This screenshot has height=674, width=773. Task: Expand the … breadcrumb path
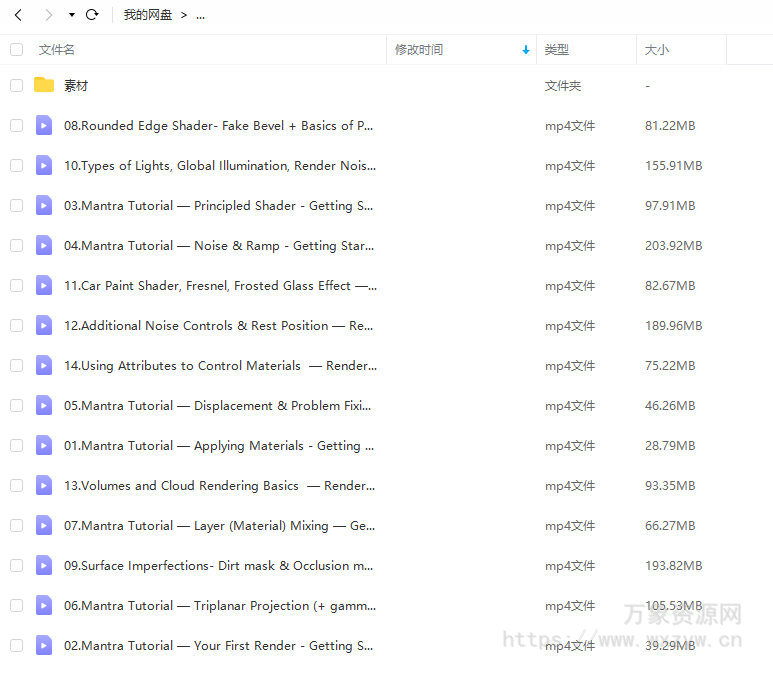pyautogui.click(x=200, y=16)
